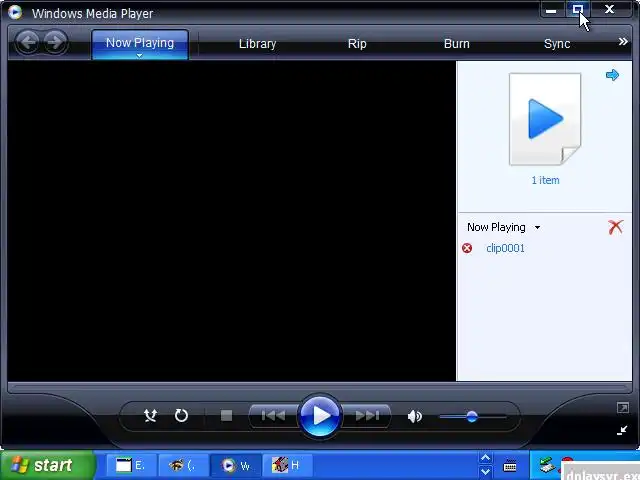Minimize the Windows Media Player window
640x480 pixels.
click(x=551, y=10)
